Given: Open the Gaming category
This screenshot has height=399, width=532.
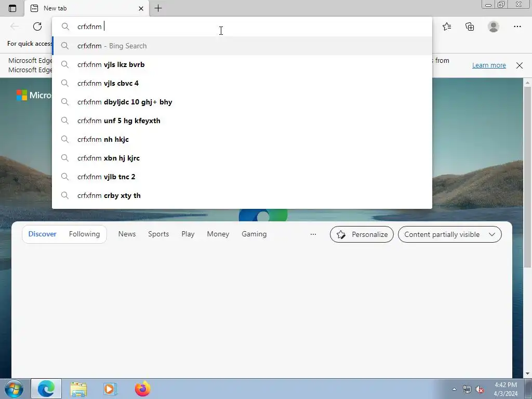Looking at the screenshot, I should pos(254,234).
